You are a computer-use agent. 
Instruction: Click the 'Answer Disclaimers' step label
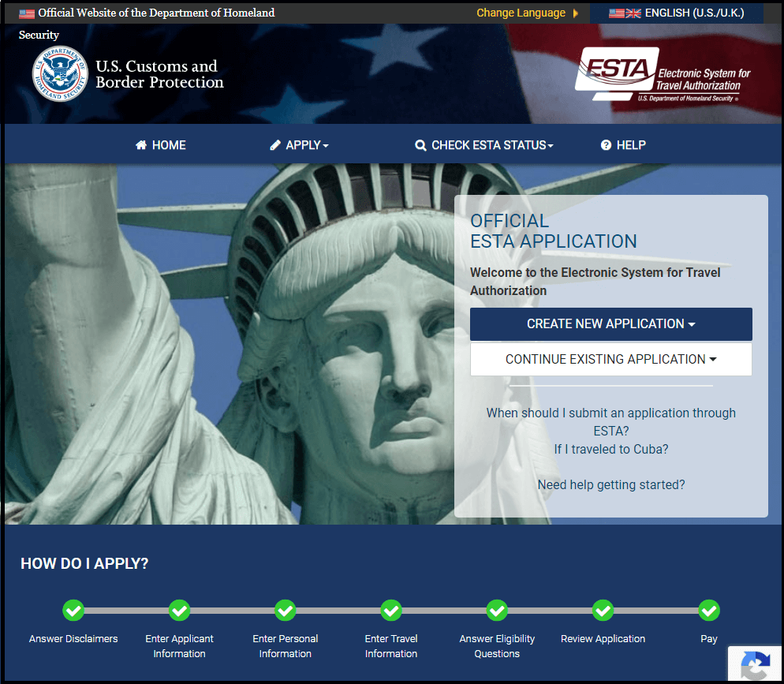click(x=73, y=638)
